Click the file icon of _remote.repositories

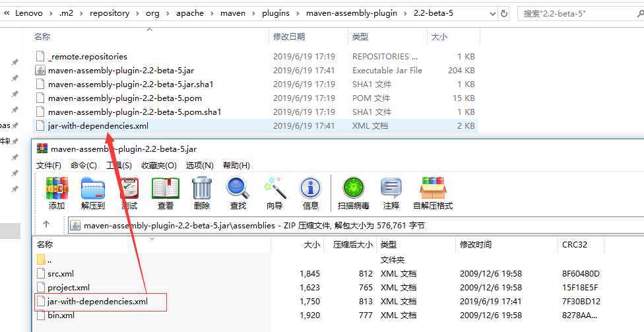[40, 56]
